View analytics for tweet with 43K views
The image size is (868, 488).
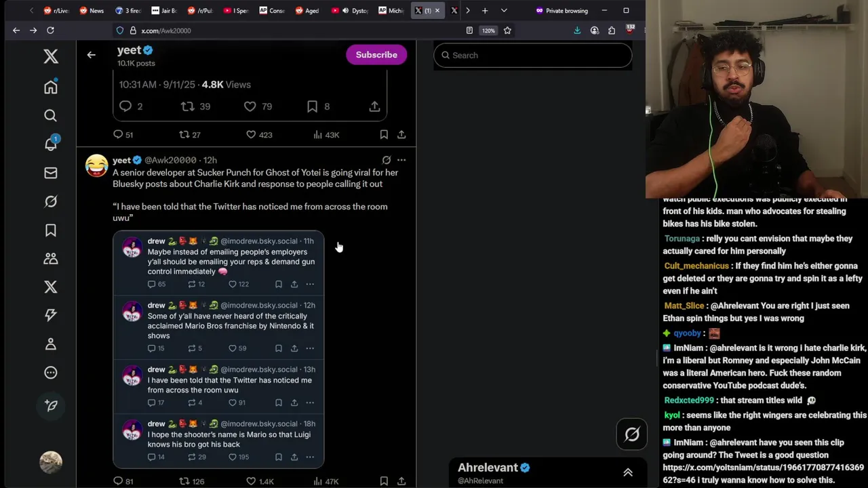(326, 135)
